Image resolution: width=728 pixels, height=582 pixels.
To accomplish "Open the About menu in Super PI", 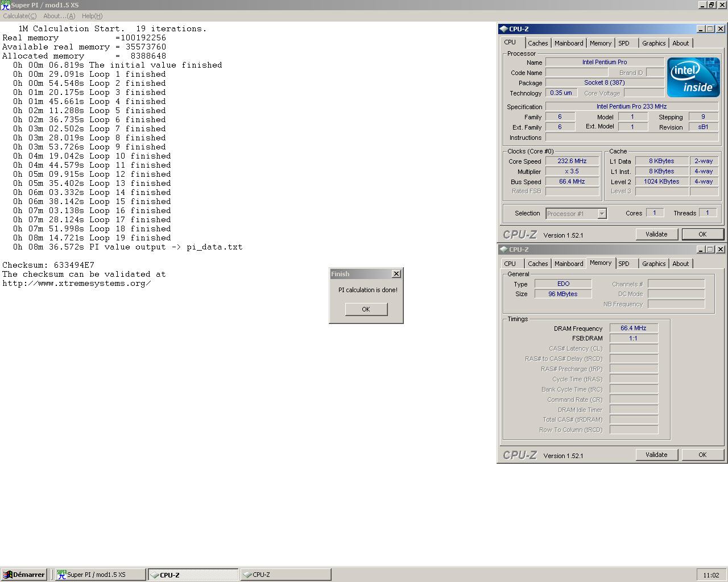I will coord(59,16).
